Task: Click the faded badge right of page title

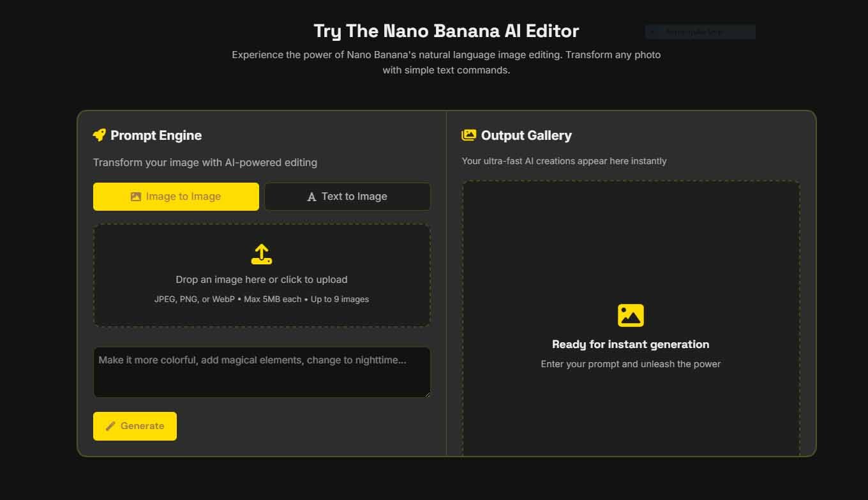Action: tap(700, 32)
